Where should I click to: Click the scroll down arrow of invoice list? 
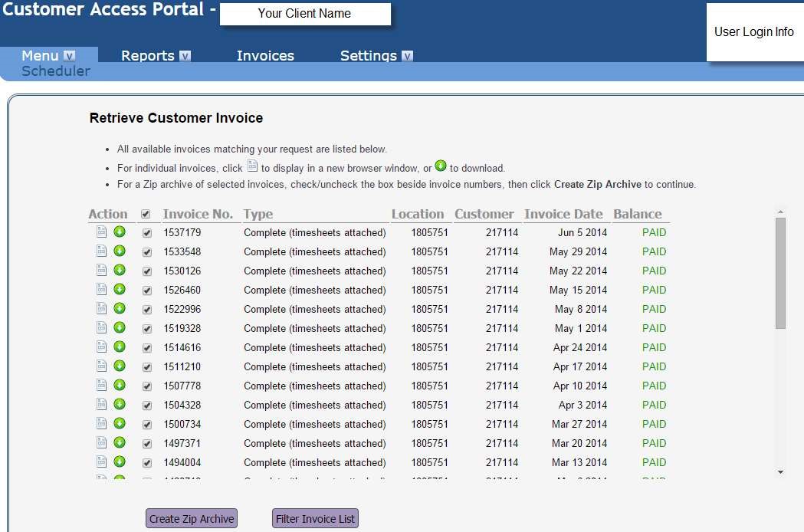(x=780, y=472)
